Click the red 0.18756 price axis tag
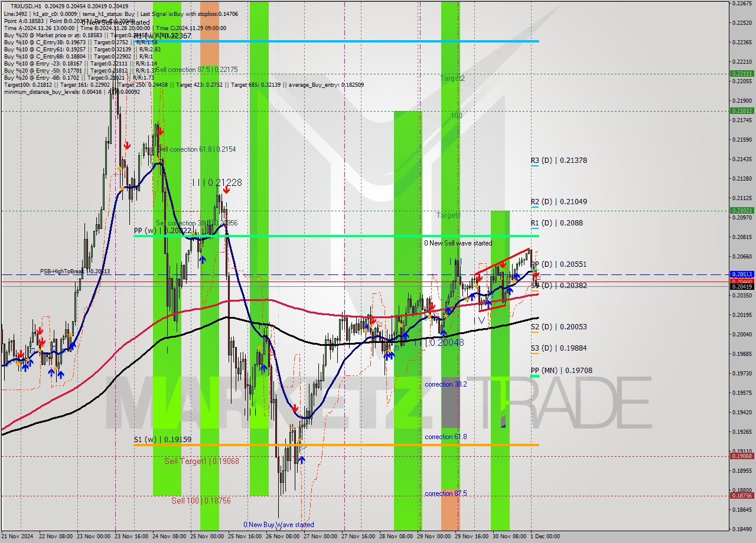Screen dimensions: 756x543 tap(742, 496)
